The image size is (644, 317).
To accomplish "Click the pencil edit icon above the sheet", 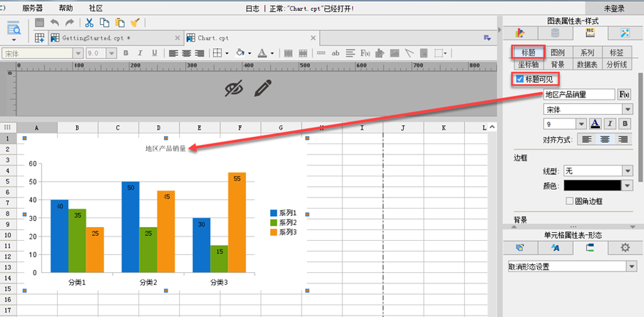I will 263,88.
